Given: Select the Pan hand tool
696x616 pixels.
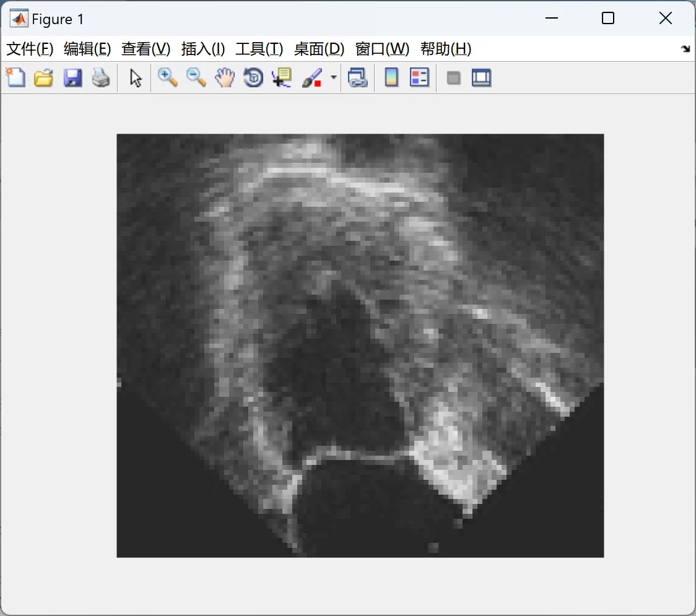Looking at the screenshot, I should (x=225, y=77).
